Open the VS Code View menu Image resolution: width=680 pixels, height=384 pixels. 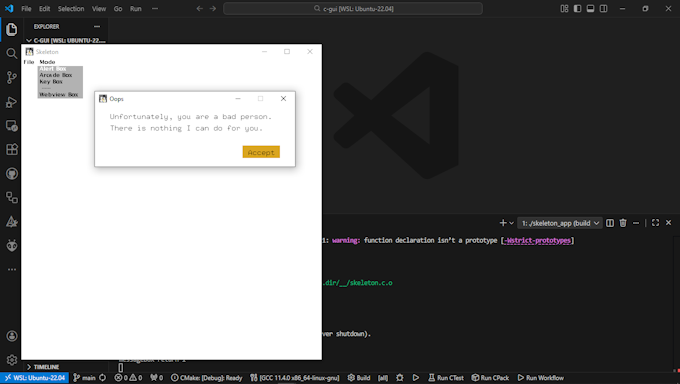click(99, 9)
